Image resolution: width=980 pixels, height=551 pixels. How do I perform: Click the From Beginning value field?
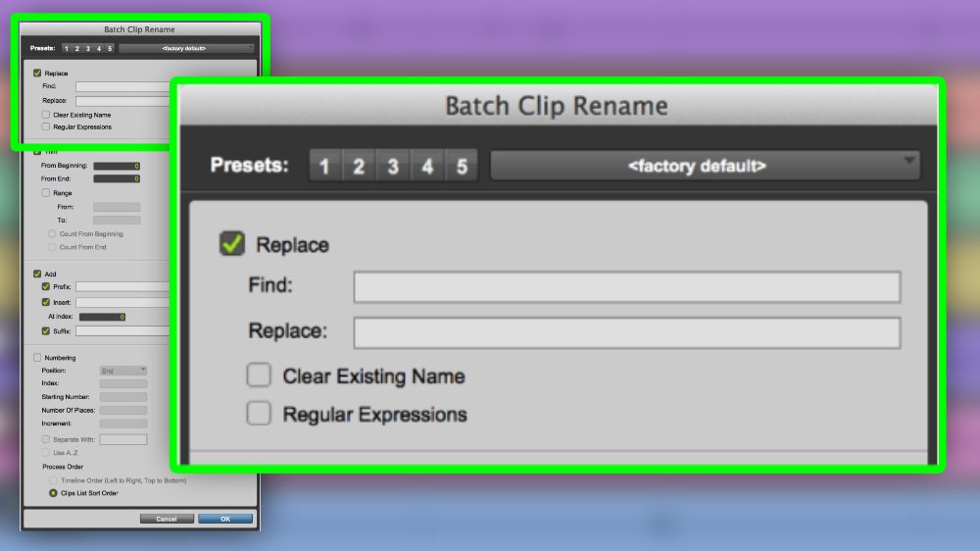point(117,166)
